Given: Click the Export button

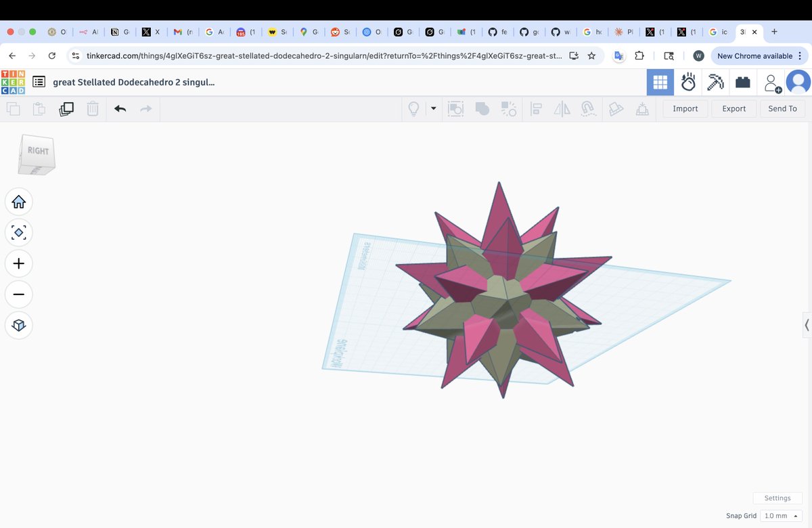Looking at the screenshot, I should (734, 108).
